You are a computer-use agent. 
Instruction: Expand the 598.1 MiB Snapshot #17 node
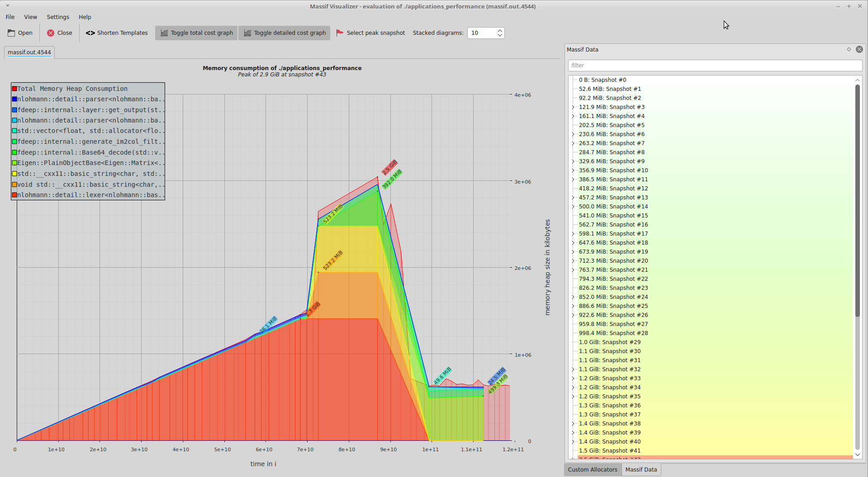(x=573, y=234)
